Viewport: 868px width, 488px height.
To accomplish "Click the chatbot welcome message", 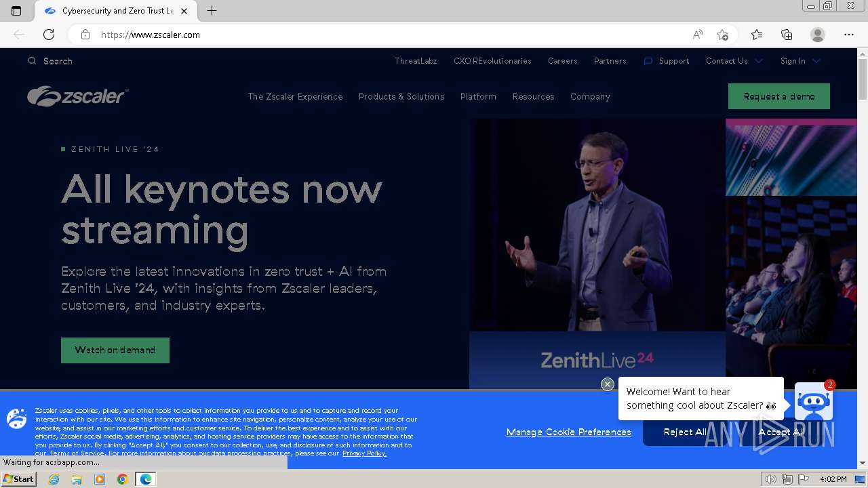I will 701,399.
